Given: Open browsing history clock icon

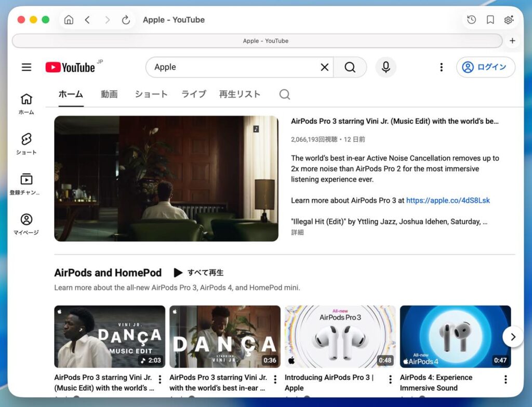Looking at the screenshot, I should (471, 20).
